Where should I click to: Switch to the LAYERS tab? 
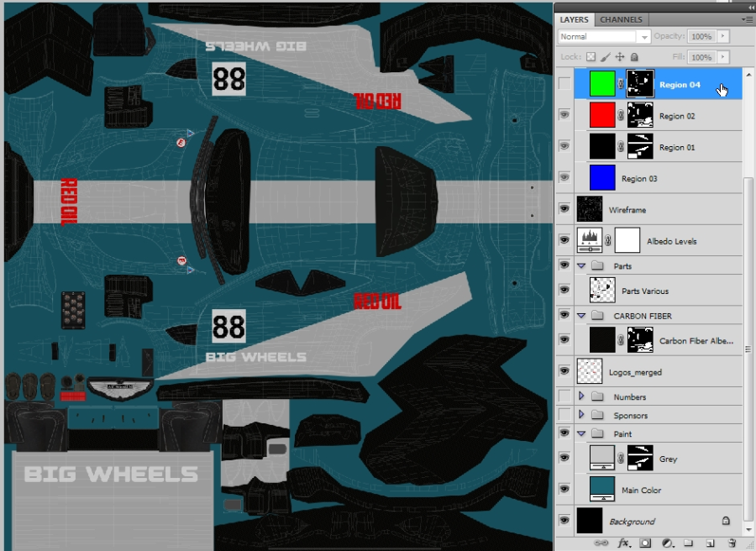574,19
